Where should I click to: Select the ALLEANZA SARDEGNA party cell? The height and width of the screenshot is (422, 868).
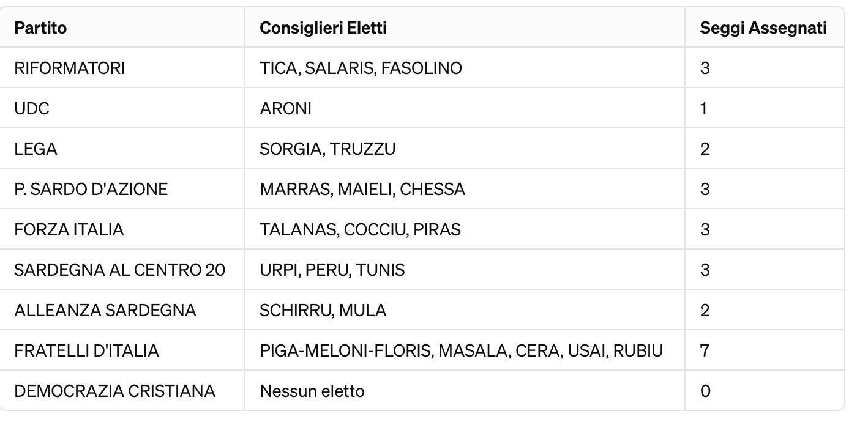[105, 311]
